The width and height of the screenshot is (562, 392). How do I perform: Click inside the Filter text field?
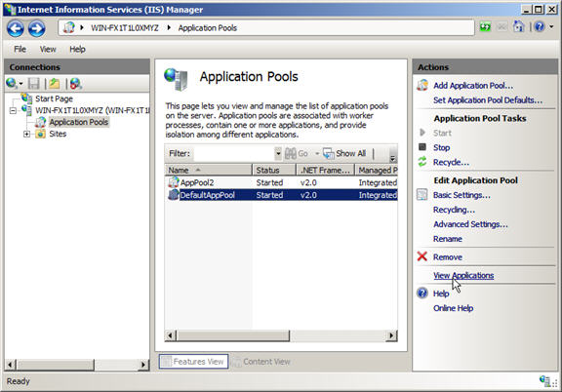click(234, 153)
